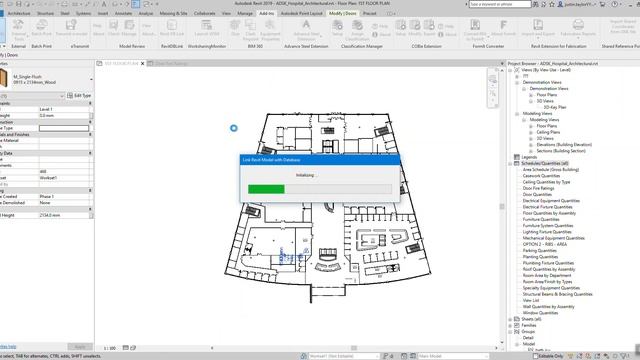Collapse Schedules/Quantities (all) node
Image resolution: width=640 pixels, height=360 pixels.
(510, 163)
